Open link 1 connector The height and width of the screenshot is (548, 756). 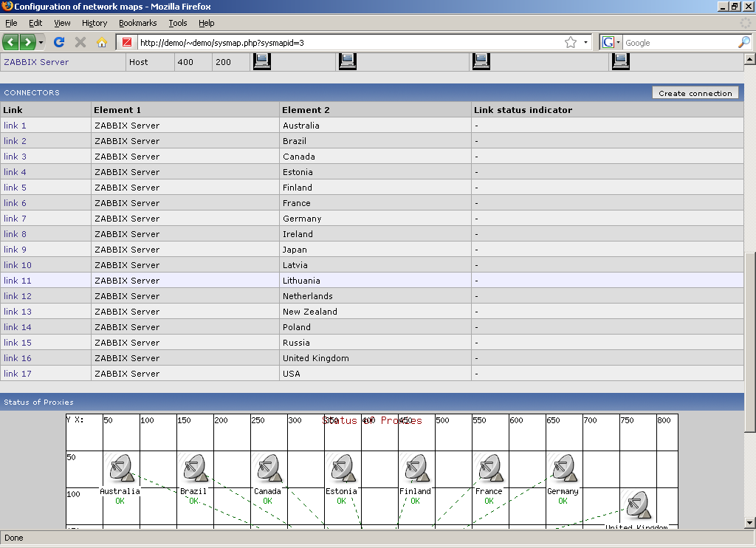pyautogui.click(x=15, y=126)
